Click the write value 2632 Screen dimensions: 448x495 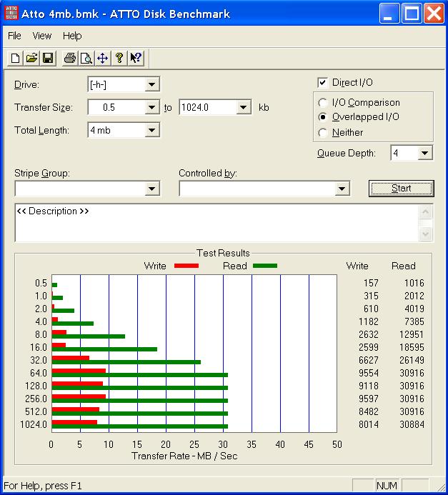tap(369, 334)
